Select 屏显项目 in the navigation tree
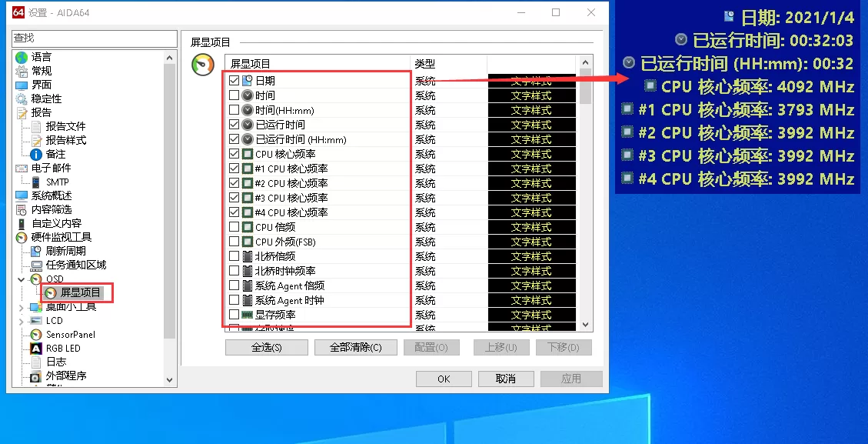The width and height of the screenshot is (868, 444). (79, 292)
